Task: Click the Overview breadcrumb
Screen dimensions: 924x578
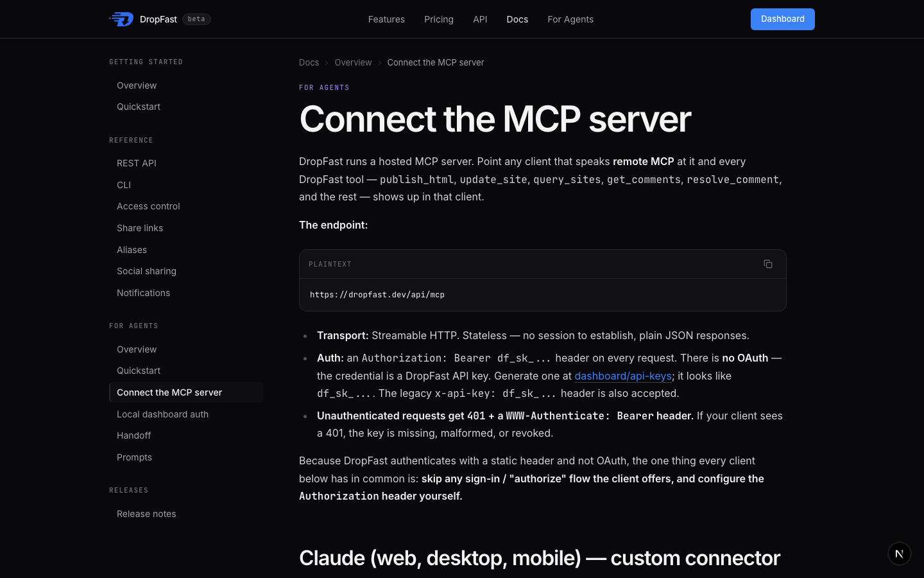Action: click(x=353, y=62)
